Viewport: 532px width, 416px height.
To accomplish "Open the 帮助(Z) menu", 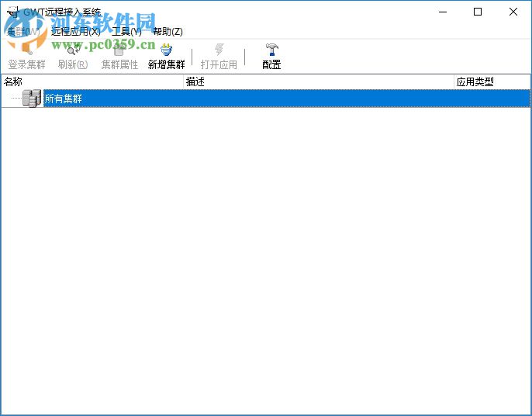I will (x=168, y=32).
